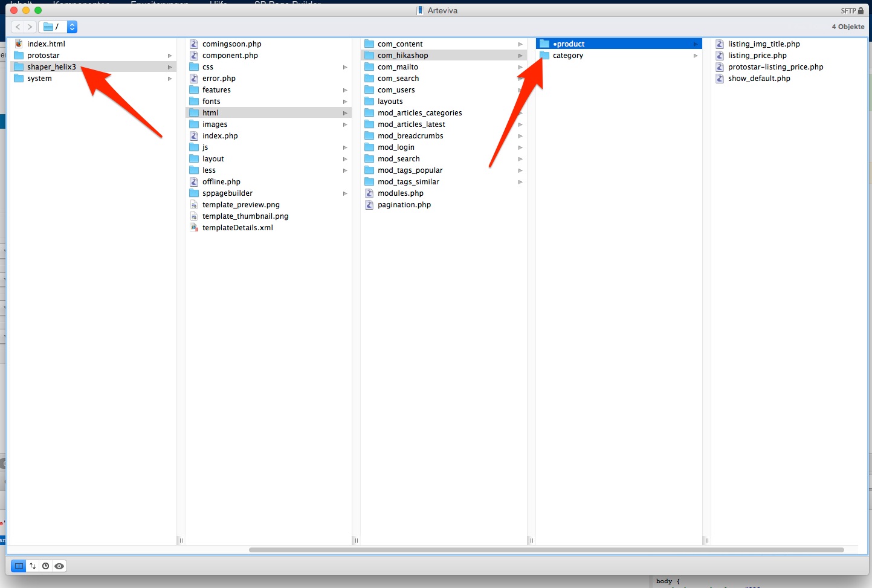
Task: Click the horizontal scrollbar under the columns
Action: point(546,550)
